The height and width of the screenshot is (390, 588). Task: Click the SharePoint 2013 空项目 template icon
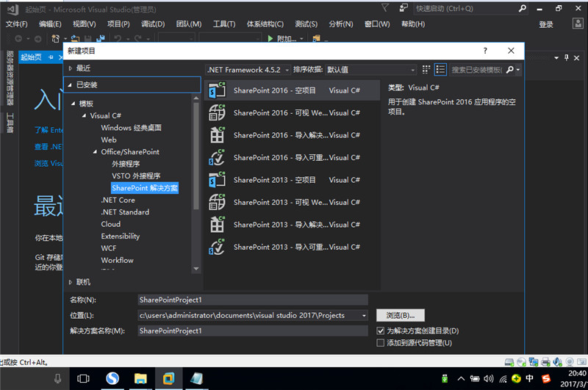[217, 180]
